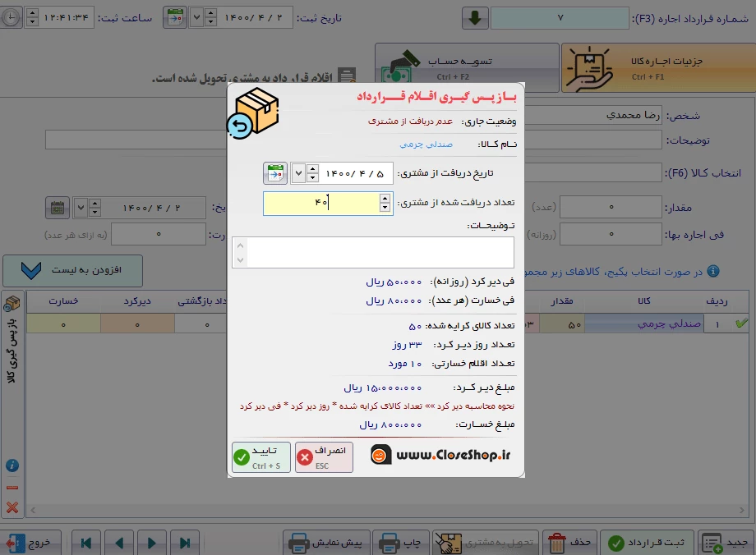Click the green down-arrow beside contract number
Screen dimensions: 756x555
475,18
